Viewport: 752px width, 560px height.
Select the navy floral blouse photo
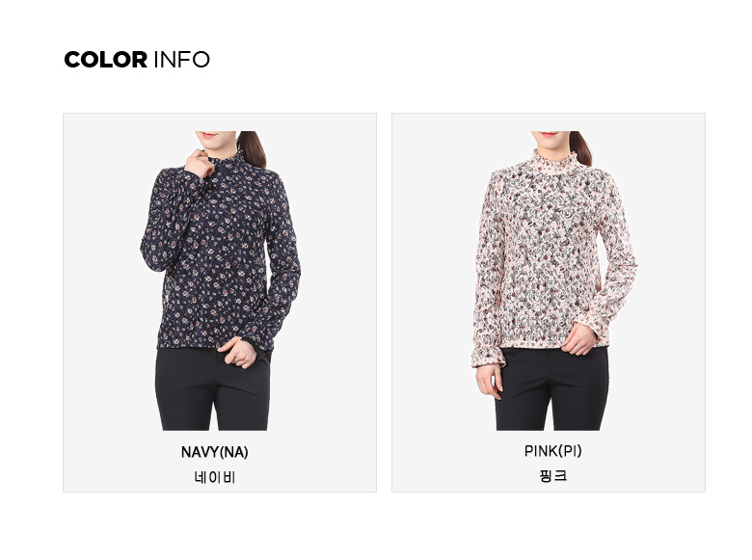[220, 280]
